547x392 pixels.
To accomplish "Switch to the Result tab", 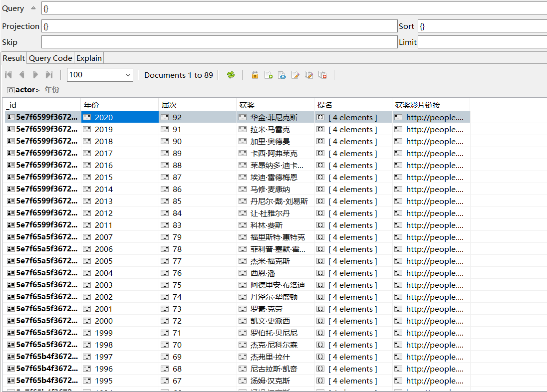I will pos(13,58).
